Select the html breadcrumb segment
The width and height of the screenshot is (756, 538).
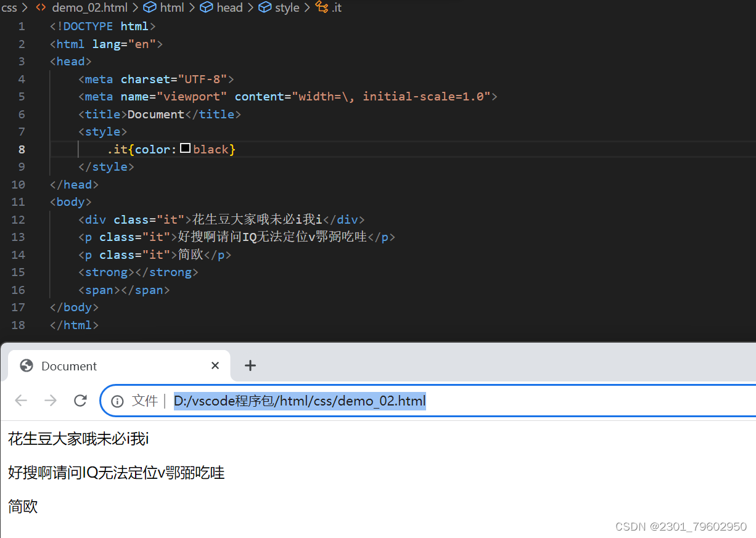(172, 8)
